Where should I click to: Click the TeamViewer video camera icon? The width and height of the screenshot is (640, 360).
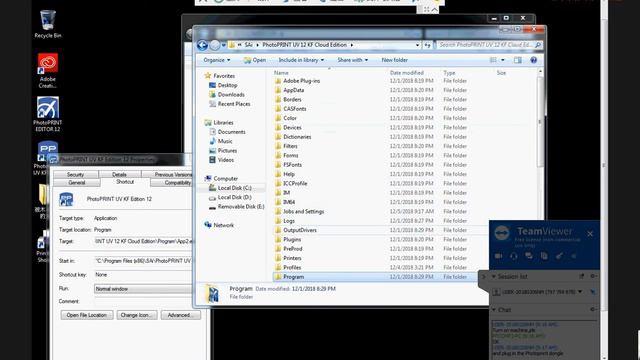coord(498,256)
